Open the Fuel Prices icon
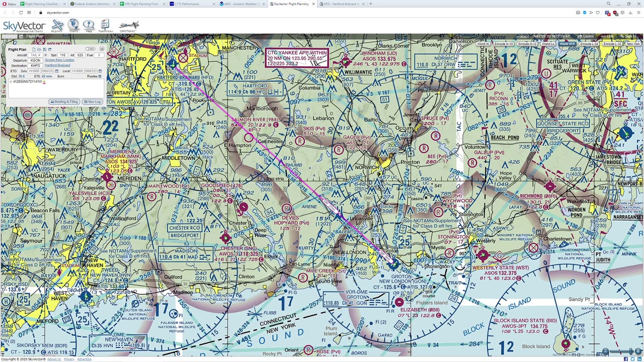 (x=105, y=26)
